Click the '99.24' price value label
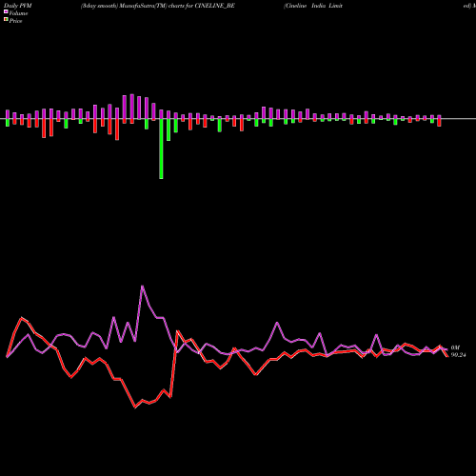476x476 pixels. [x=458, y=355]
